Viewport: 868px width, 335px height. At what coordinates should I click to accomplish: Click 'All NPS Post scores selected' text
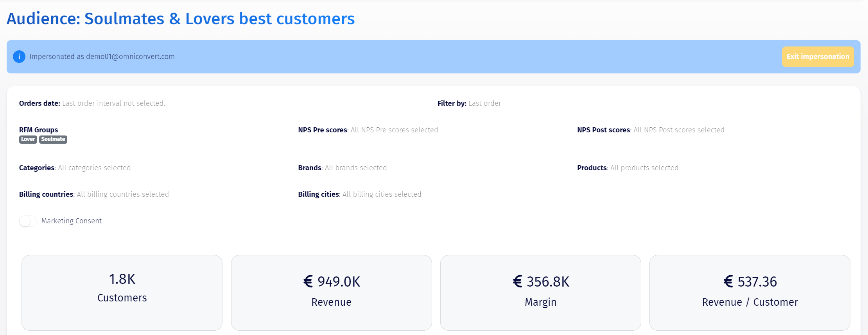coord(679,130)
